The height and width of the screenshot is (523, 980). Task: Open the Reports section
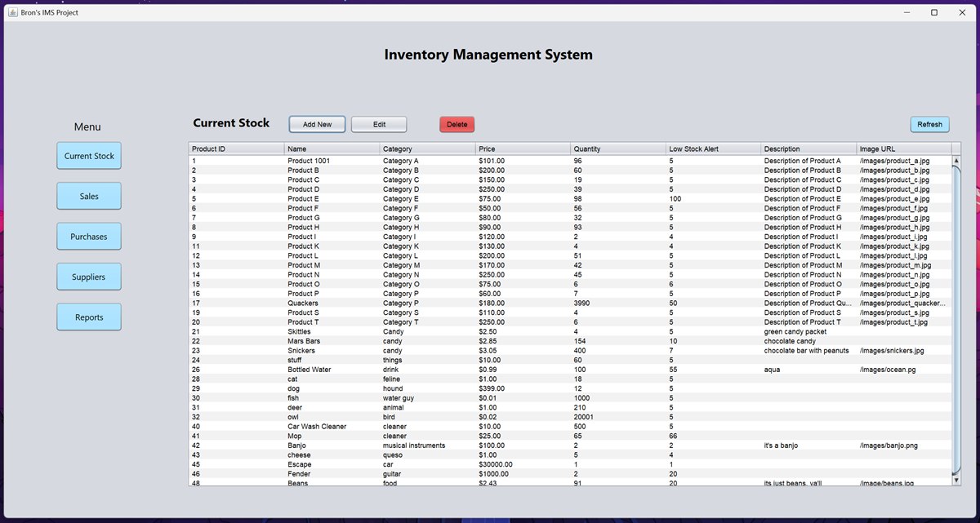(89, 317)
